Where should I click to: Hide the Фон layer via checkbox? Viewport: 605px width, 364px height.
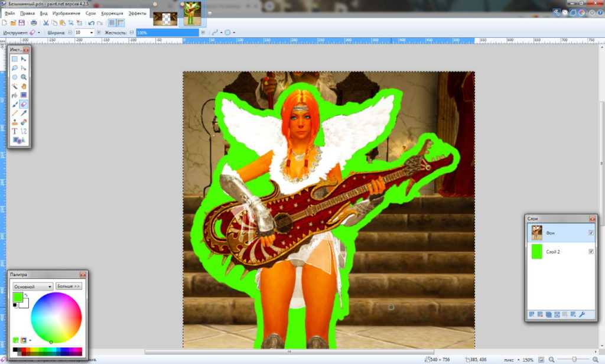[x=591, y=233]
